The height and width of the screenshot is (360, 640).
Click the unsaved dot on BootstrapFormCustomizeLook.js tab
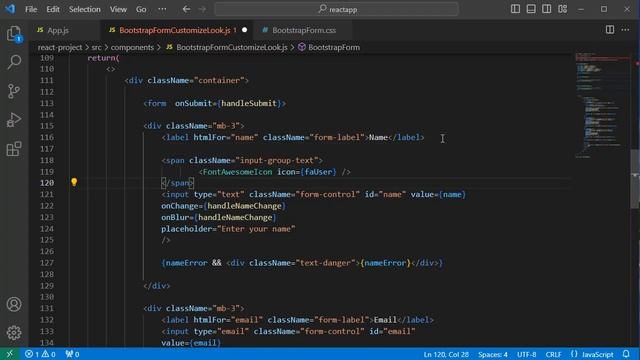coord(244,30)
